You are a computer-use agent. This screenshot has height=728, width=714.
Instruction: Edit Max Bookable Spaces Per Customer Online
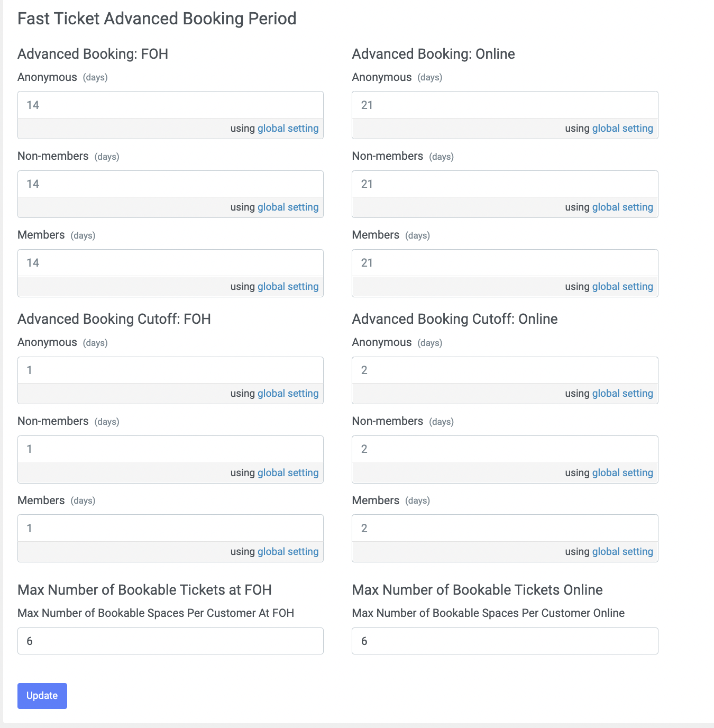(505, 641)
